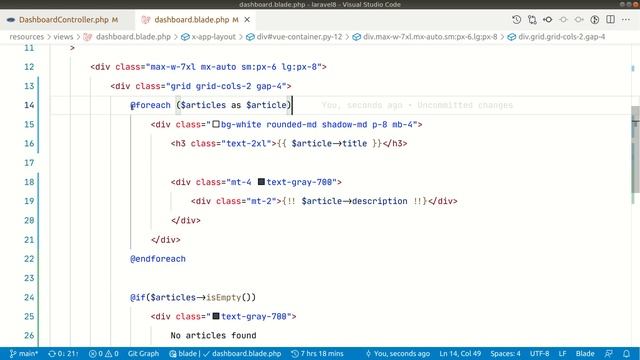The height and width of the screenshot is (360, 640).
Task: Click the gray swatch on line 25
Action: tap(216, 316)
